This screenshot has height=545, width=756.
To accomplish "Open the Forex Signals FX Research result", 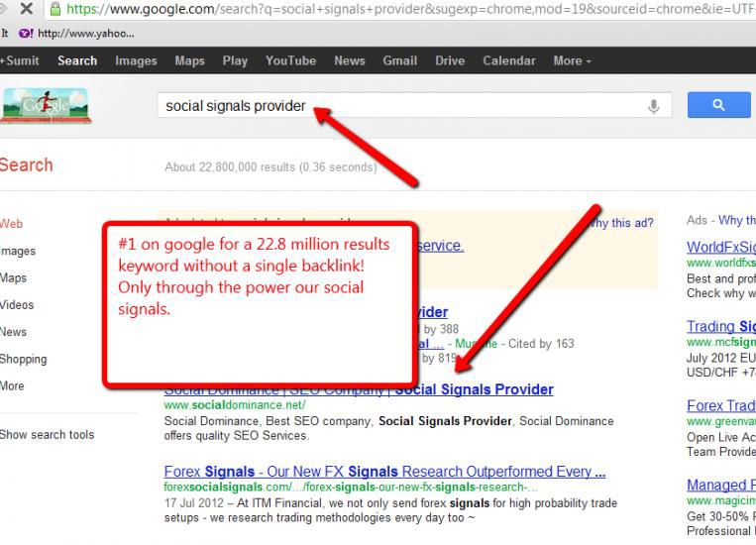I will (384, 472).
